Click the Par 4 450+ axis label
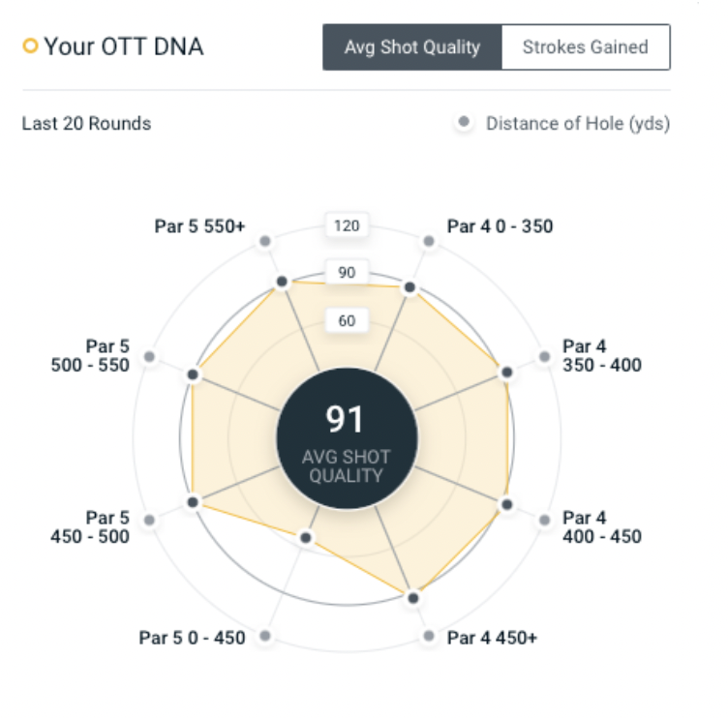 (492, 638)
